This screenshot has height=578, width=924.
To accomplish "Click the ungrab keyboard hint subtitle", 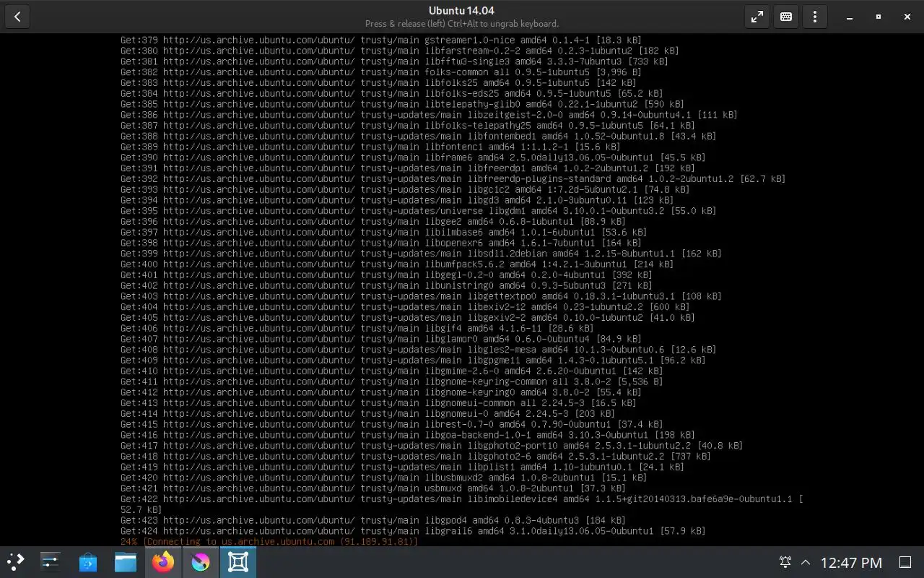I will click(461, 24).
